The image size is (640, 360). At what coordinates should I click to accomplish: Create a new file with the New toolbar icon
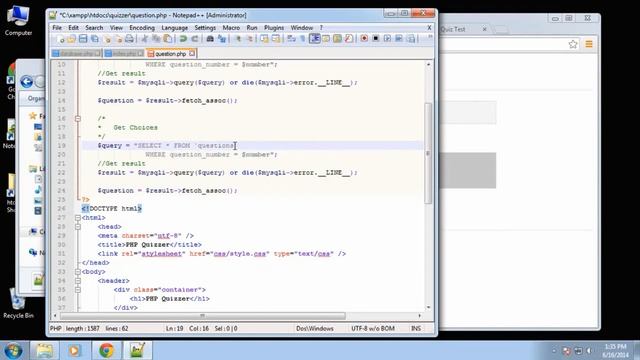[60, 39]
